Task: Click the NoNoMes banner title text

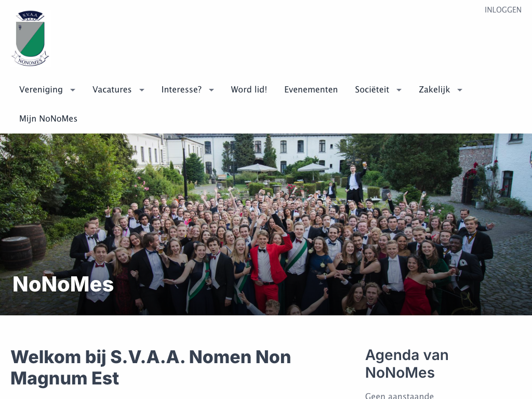Action: coord(63,284)
